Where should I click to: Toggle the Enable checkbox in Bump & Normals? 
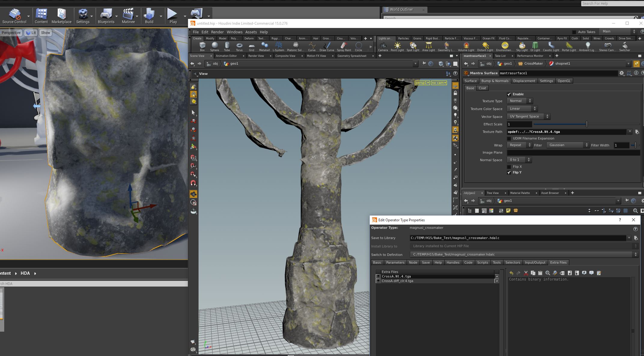click(x=509, y=94)
